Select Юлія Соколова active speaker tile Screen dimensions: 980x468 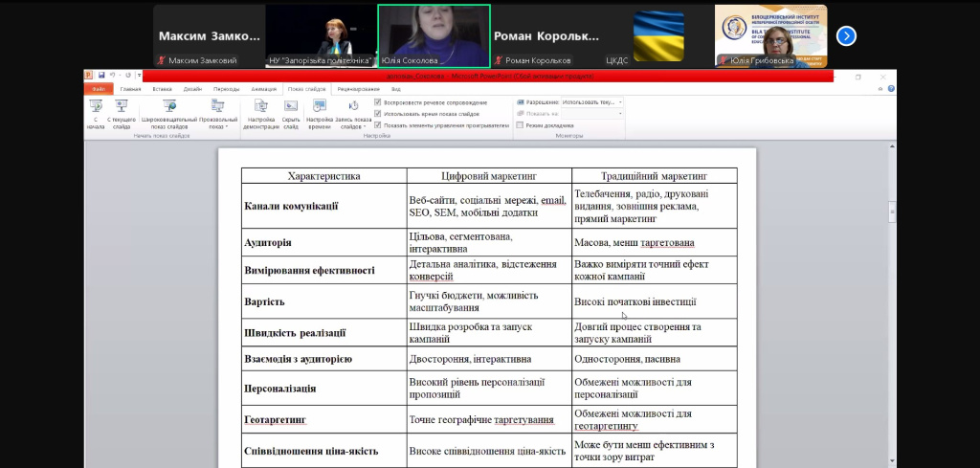tap(434, 36)
